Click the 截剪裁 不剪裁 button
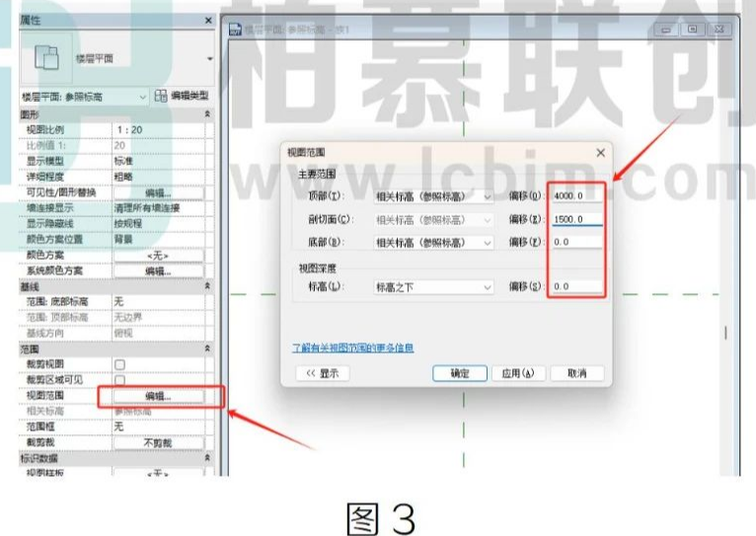 159,442
